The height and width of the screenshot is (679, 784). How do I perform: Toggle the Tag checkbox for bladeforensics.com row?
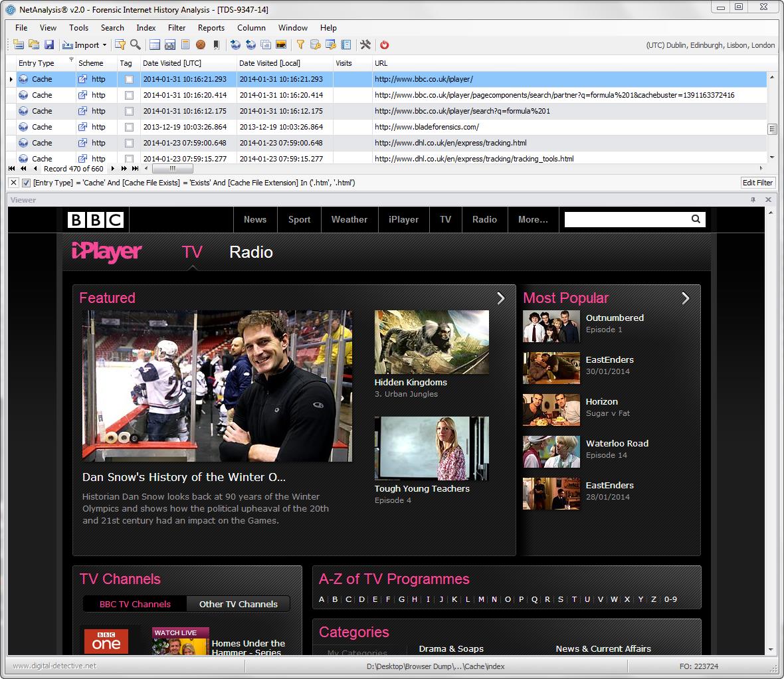[x=129, y=127]
